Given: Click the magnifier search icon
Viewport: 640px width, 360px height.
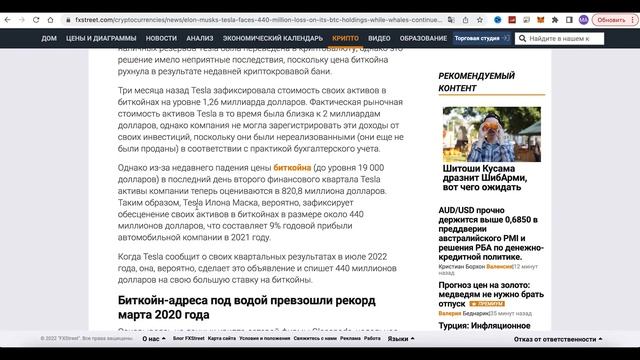Looking at the screenshot, I should [x=522, y=38].
